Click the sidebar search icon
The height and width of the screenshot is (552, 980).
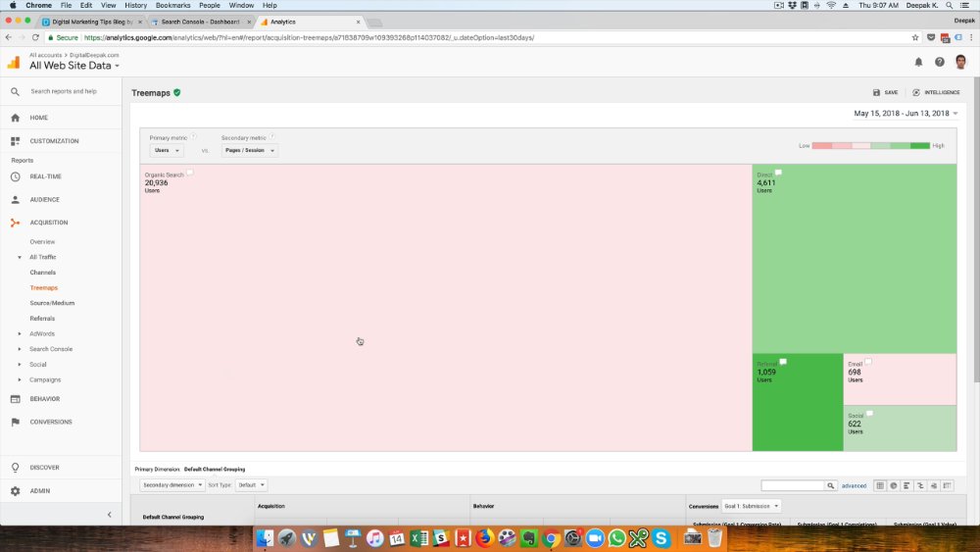click(x=15, y=92)
